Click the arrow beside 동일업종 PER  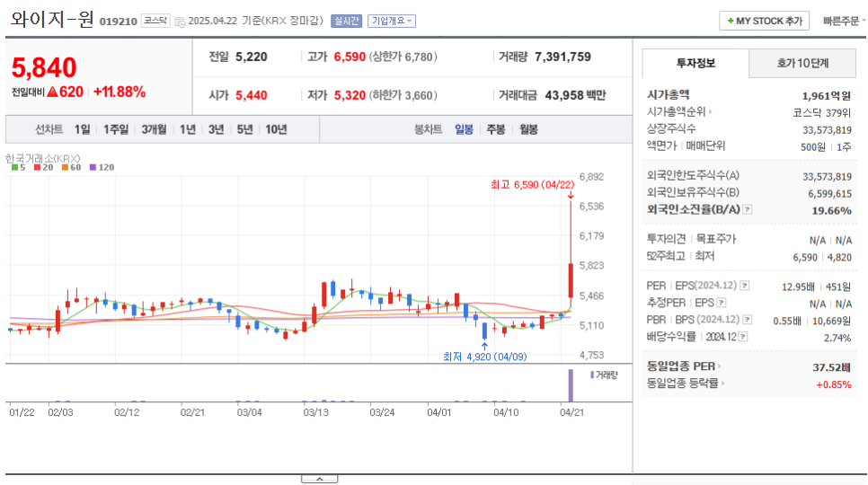click(x=719, y=366)
